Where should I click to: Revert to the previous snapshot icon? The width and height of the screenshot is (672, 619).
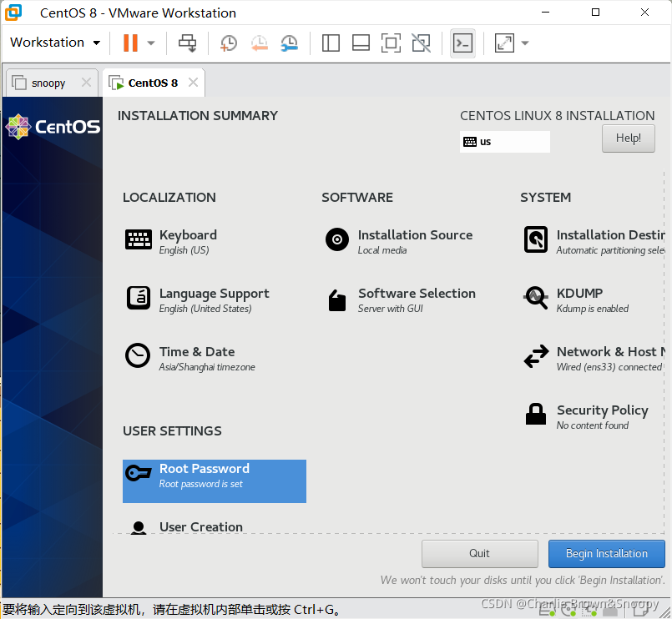[260, 43]
